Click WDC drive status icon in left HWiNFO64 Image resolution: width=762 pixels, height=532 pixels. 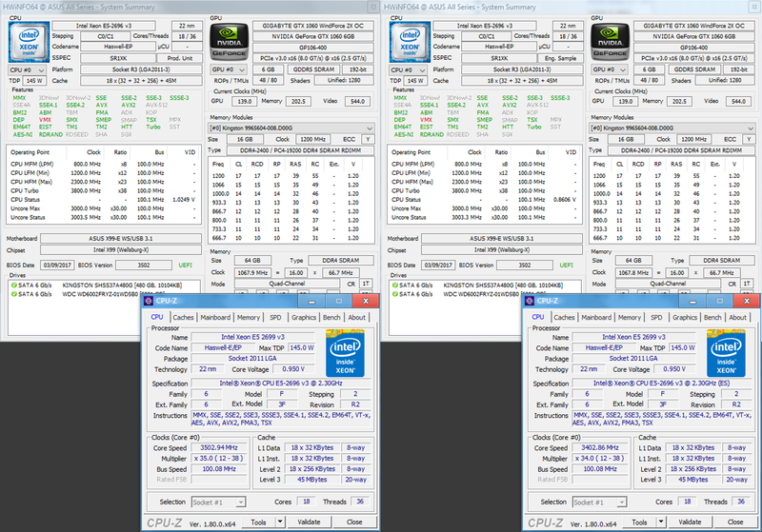14,294
